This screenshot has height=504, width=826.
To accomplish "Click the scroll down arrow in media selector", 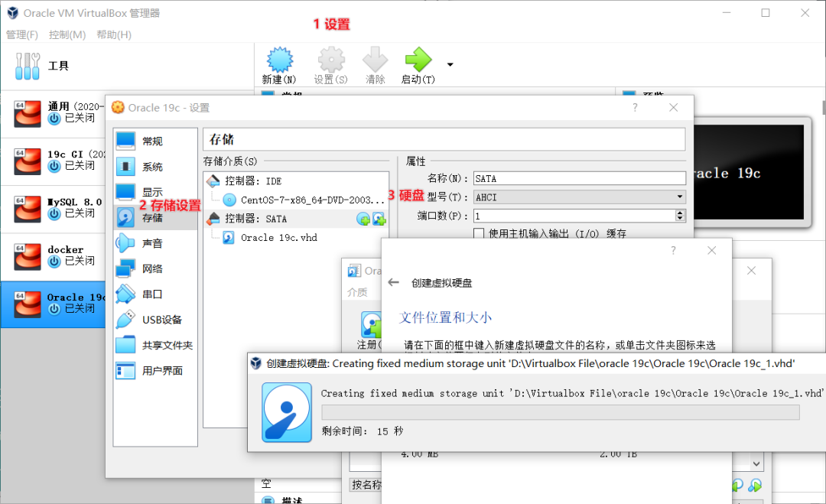I will click(756, 464).
